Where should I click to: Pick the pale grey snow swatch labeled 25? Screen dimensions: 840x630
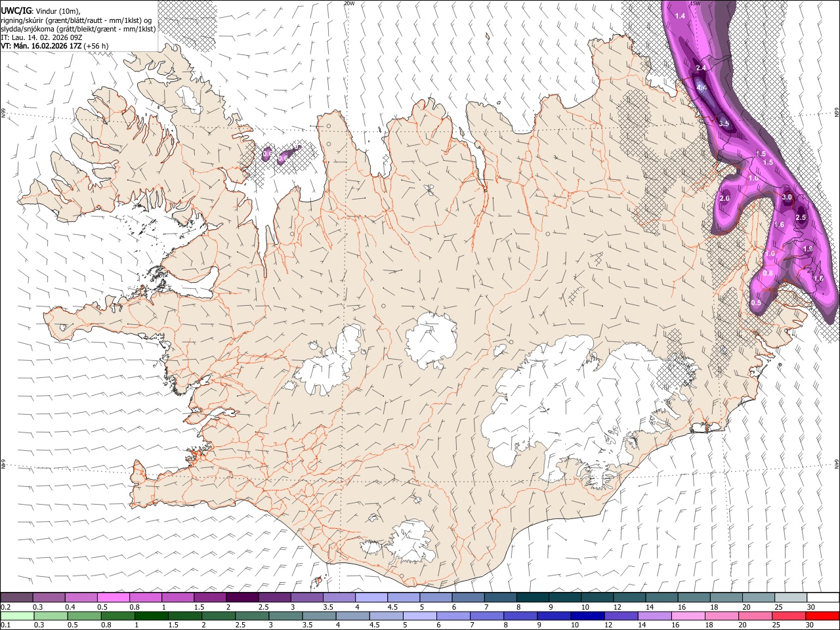tap(791, 597)
